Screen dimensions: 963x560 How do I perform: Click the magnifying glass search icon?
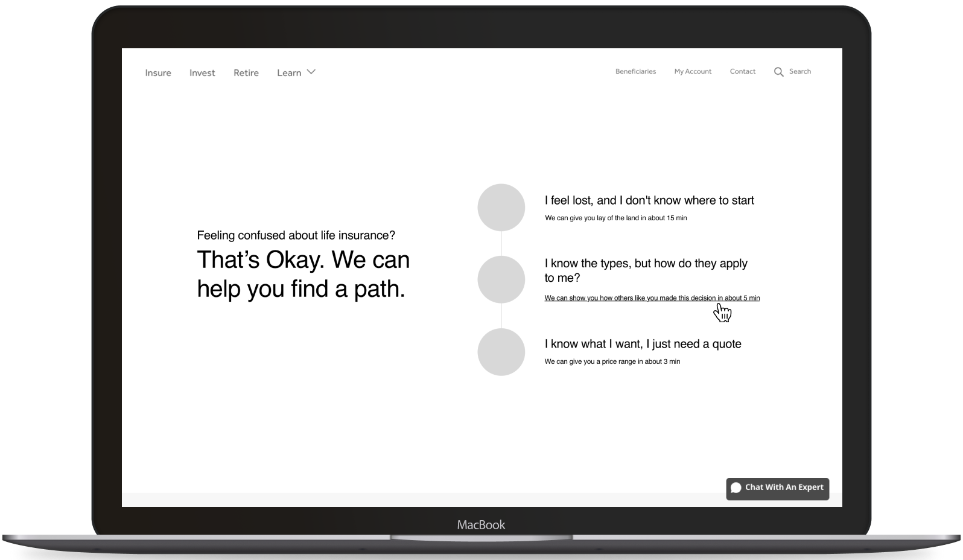(778, 72)
